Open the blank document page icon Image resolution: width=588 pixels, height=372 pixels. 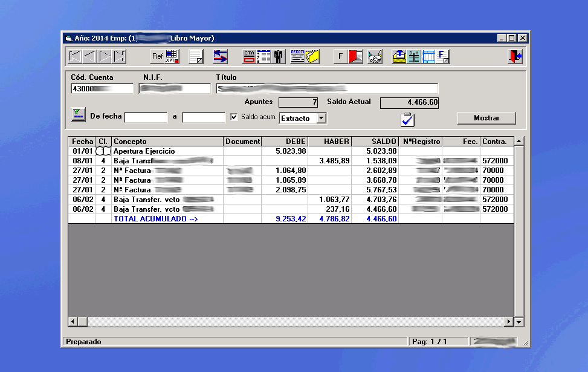tap(196, 56)
